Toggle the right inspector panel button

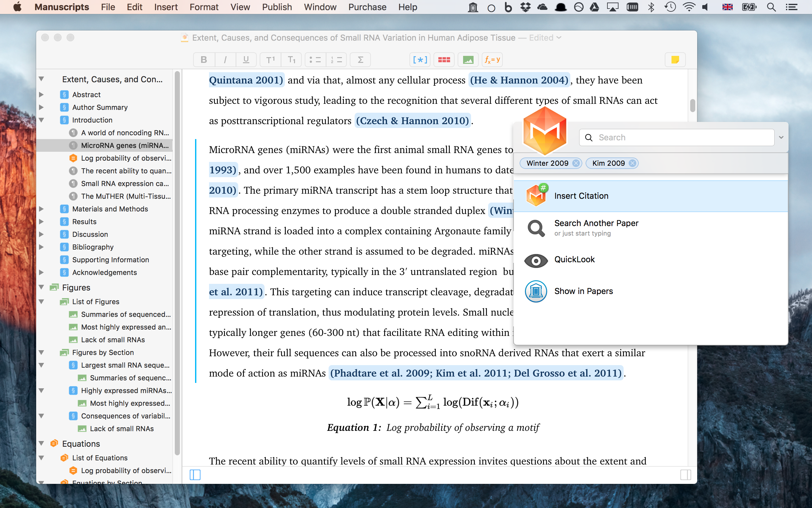(x=685, y=475)
